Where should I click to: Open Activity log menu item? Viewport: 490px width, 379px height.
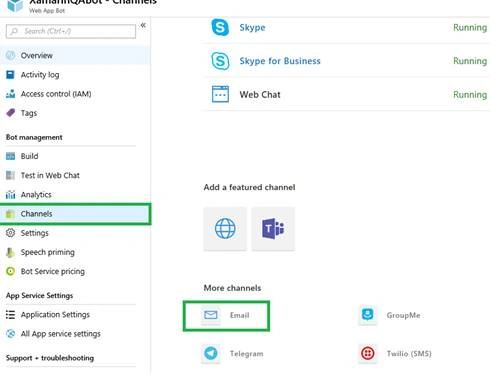40,75
